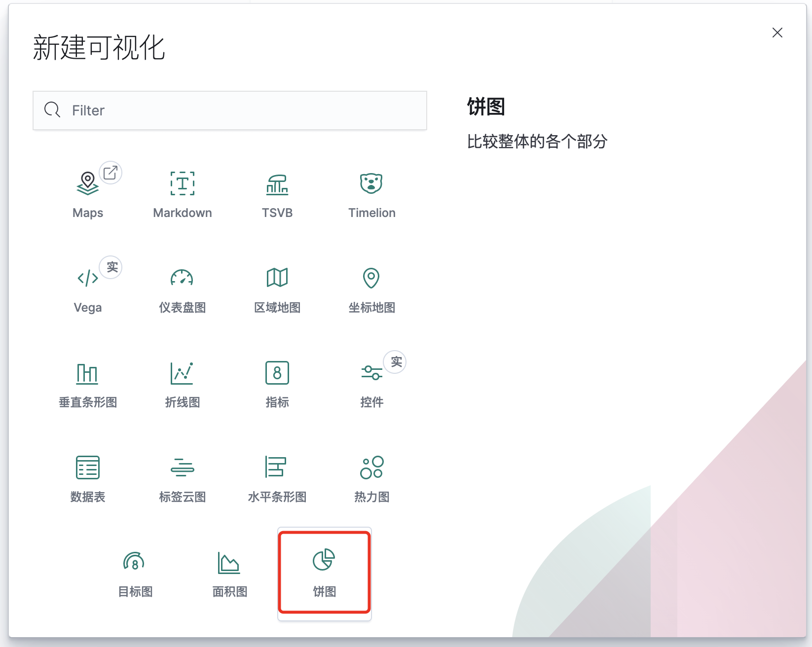Screen dimensions: 812x647
Task: Choose the 水平条形图 horizontal bar chart
Action: pyautogui.click(x=277, y=478)
